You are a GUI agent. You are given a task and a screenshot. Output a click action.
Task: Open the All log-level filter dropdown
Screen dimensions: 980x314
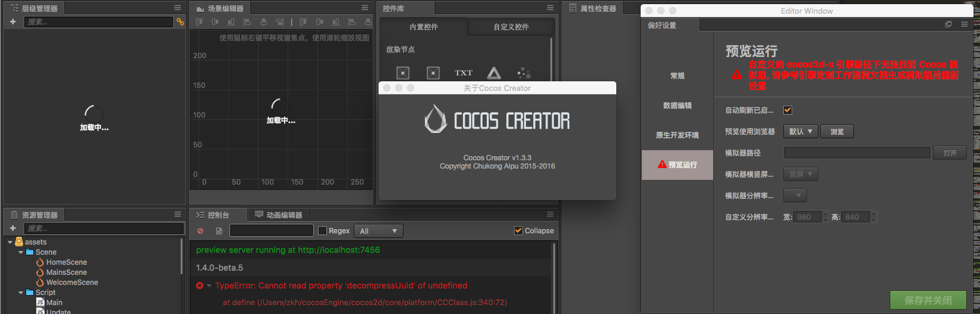[x=378, y=231]
